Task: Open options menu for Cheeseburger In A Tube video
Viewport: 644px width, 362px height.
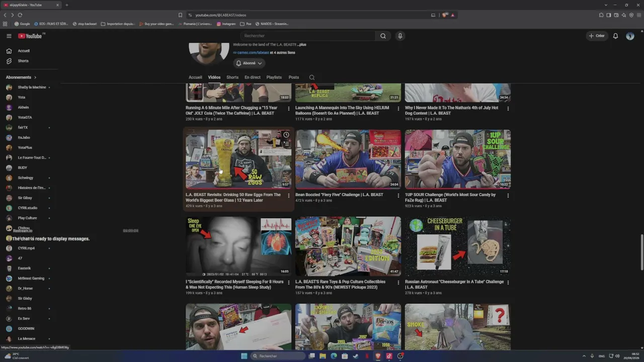Action: (508, 283)
